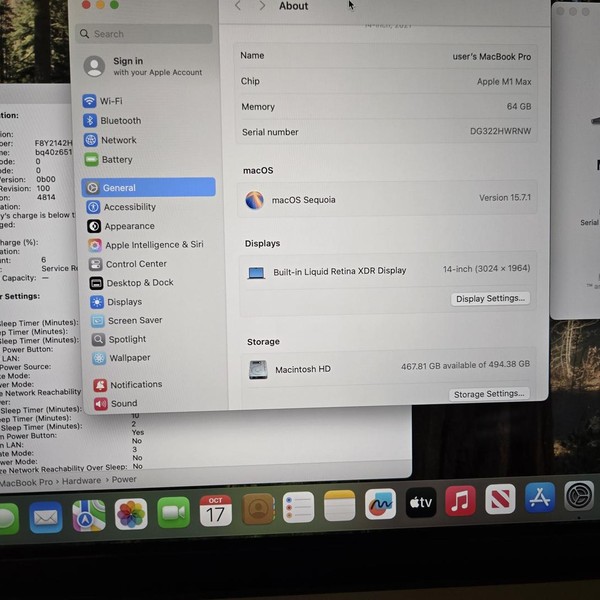Open Apple TV from the Dock

(421, 502)
